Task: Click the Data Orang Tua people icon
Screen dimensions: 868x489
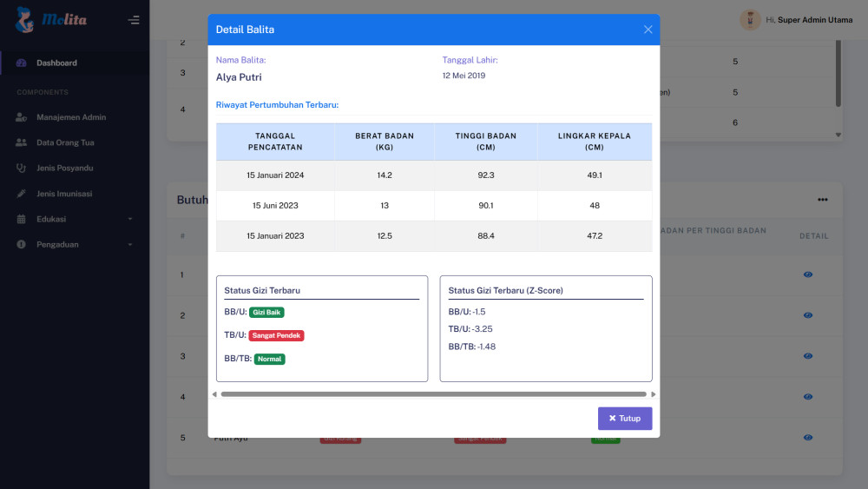Action: click(x=21, y=143)
